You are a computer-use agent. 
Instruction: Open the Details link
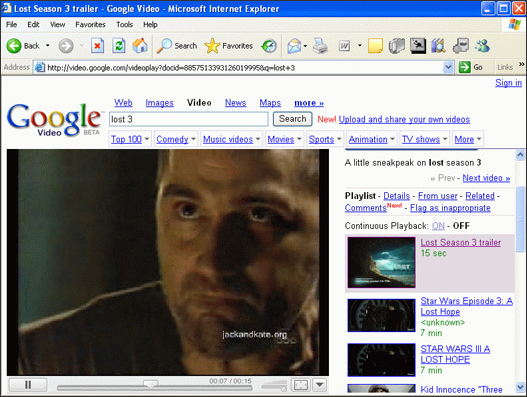click(397, 196)
